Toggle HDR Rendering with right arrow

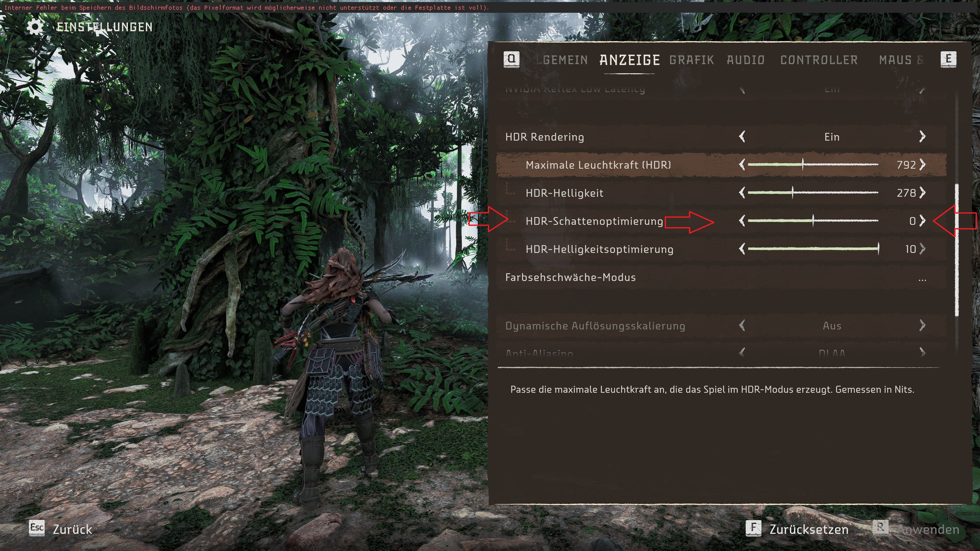coord(922,137)
